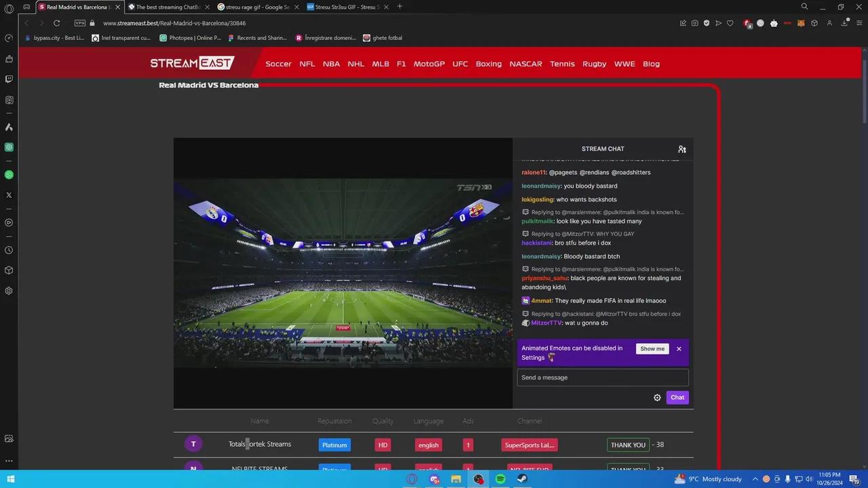Open the Windows Start menu
Image resolution: width=868 pixels, height=488 pixels.
click(x=11, y=479)
